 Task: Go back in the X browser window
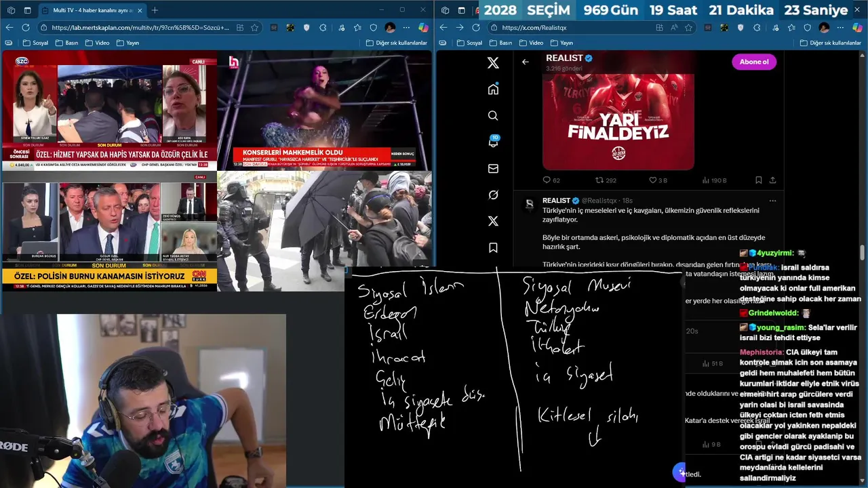click(443, 28)
